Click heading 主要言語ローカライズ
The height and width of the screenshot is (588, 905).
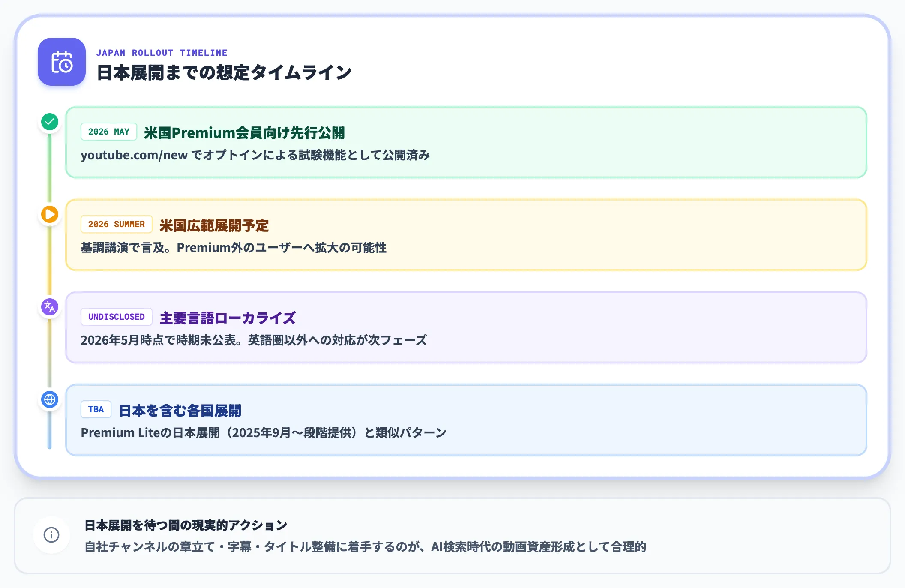228,318
